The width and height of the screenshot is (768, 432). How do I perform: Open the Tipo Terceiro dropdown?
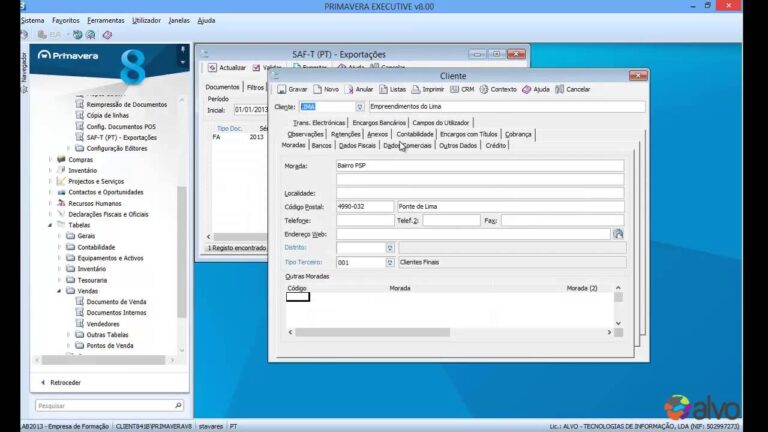point(390,263)
